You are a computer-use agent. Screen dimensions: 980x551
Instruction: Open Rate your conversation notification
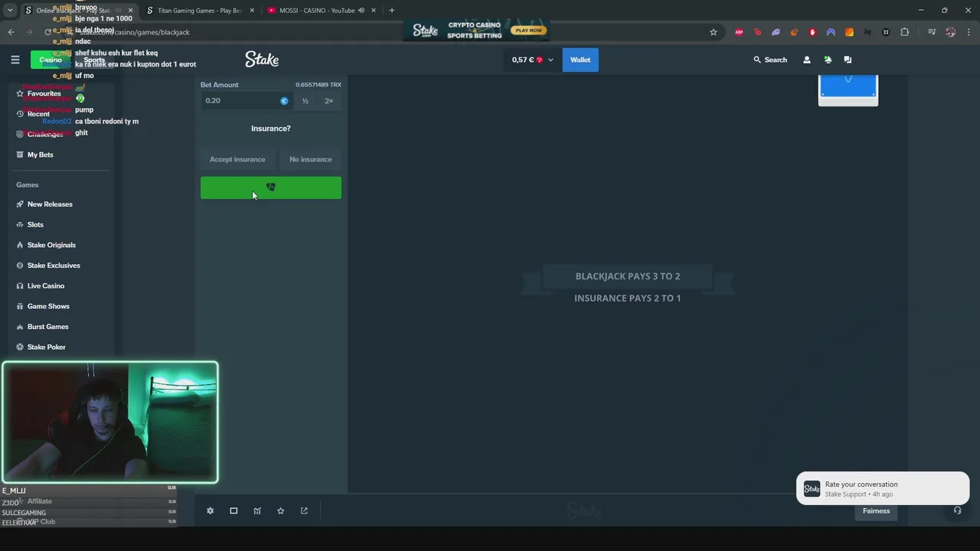pos(882,488)
